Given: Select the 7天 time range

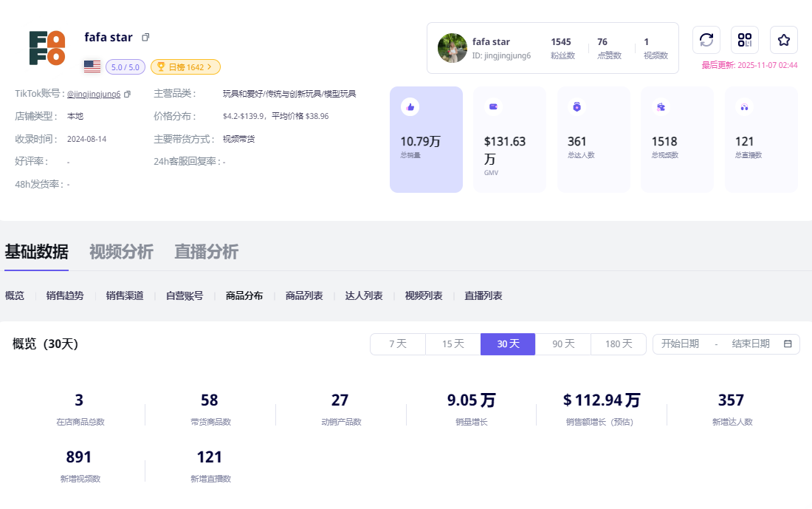Looking at the screenshot, I should tap(398, 344).
